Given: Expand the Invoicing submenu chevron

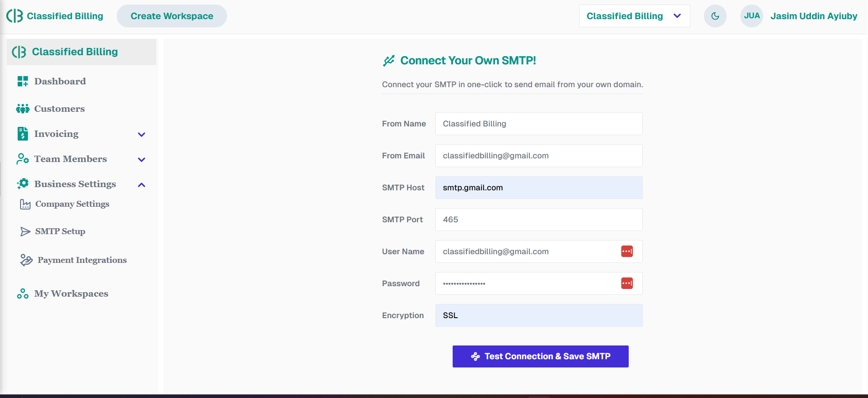Looking at the screenshot, I should (141, 134).
